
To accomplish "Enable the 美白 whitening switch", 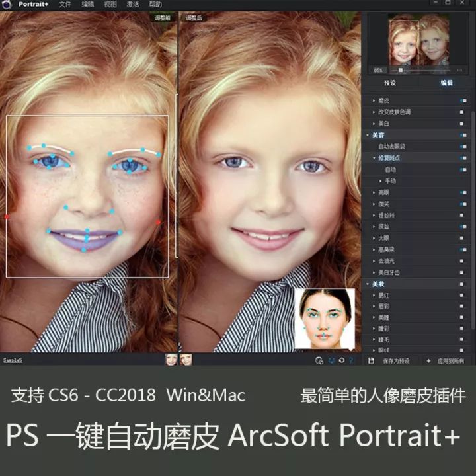I will pos(461,124).
